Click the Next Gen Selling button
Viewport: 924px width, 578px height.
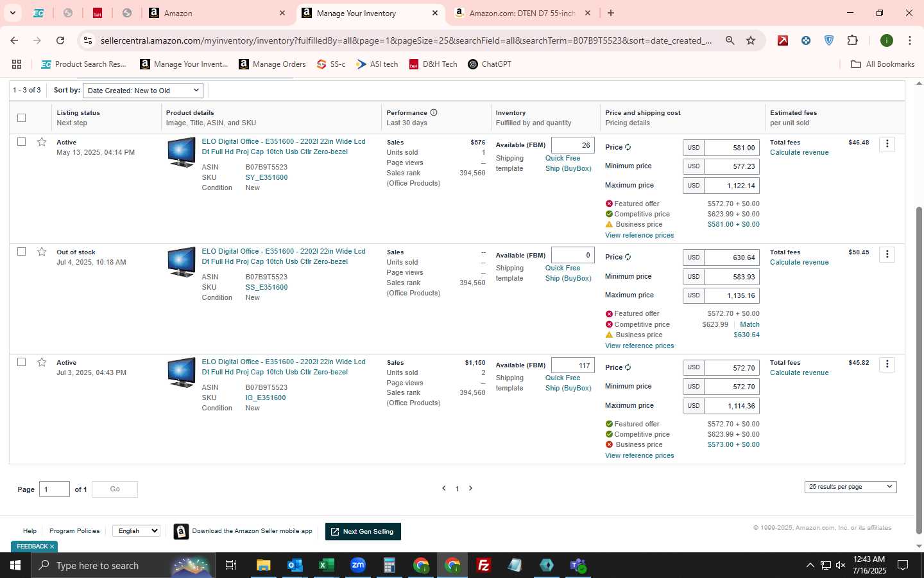[363, 531]
